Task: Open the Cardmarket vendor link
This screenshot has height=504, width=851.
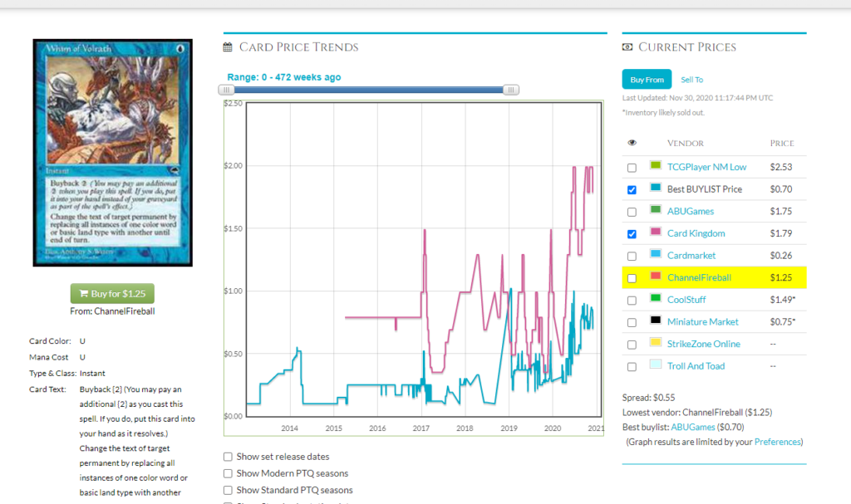Action: pos(691,256)
